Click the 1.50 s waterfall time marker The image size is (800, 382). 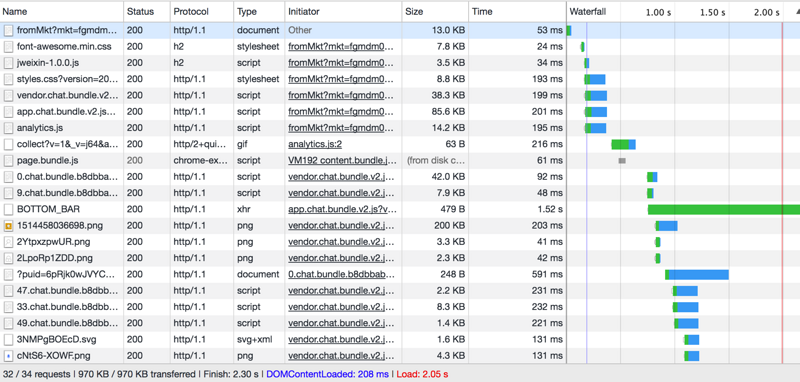click(712, 12)
